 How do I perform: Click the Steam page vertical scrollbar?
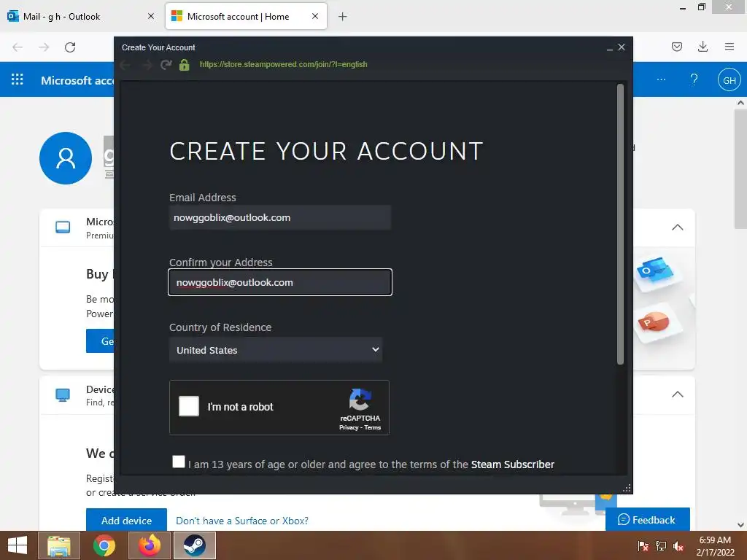[x=620, y=224]
